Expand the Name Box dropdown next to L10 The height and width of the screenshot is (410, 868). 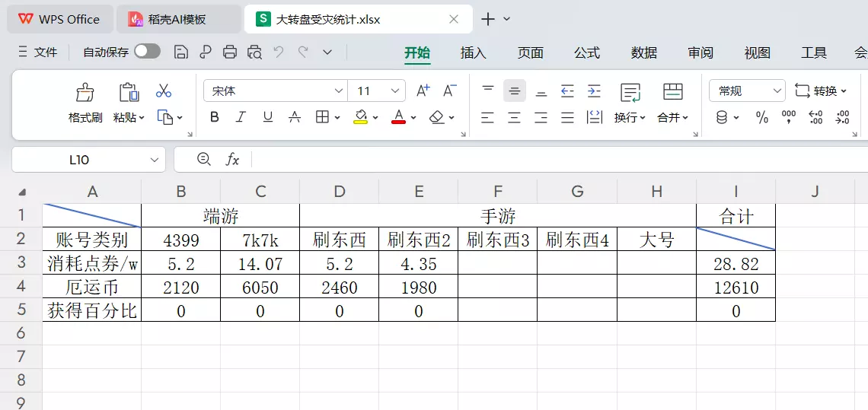(x=154, y=160)
